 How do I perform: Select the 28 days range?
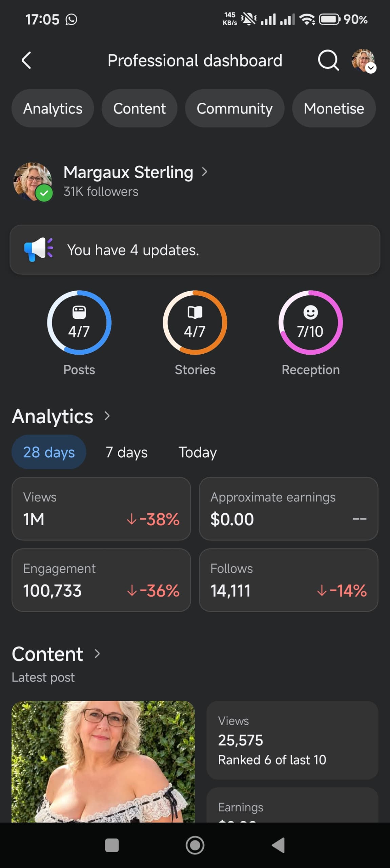click(49, 452)
